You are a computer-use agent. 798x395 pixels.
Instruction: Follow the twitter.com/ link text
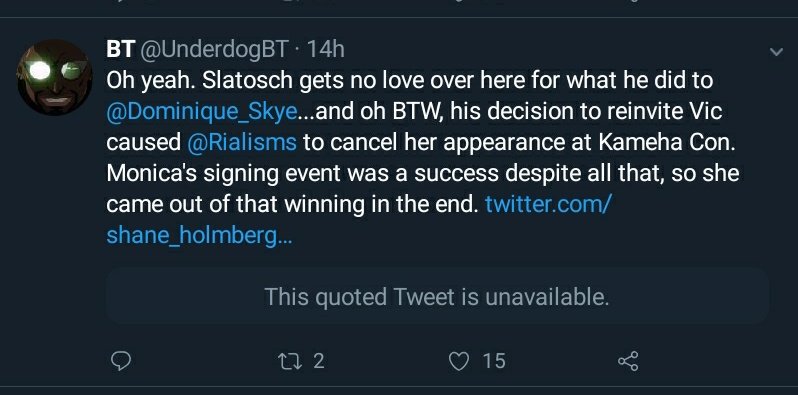coord(548,204)
